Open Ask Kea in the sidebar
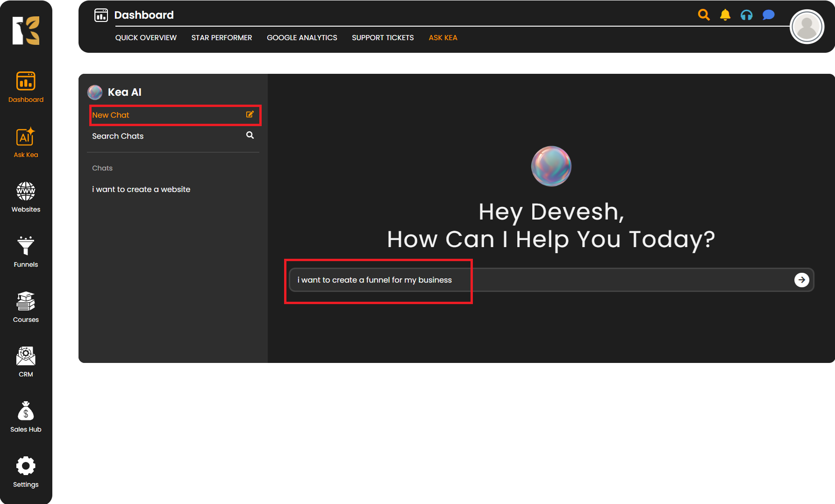 coord(26,142)
